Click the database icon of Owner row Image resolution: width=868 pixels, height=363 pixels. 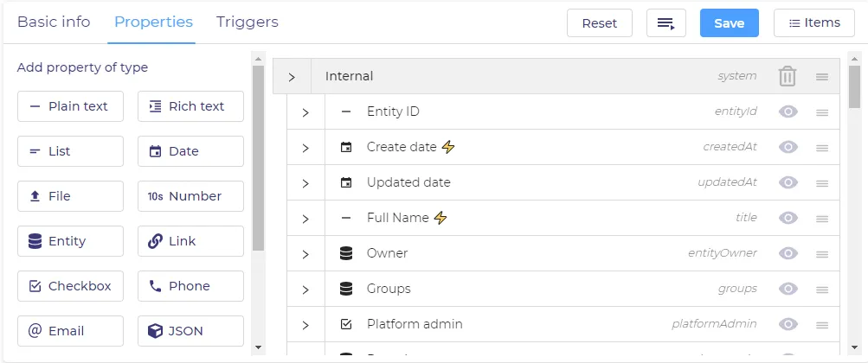pos(346,253)
